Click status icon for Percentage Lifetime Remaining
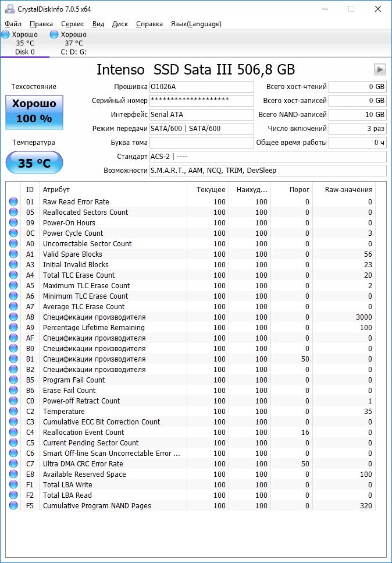The image size is (392, 563). click(13, 327)
